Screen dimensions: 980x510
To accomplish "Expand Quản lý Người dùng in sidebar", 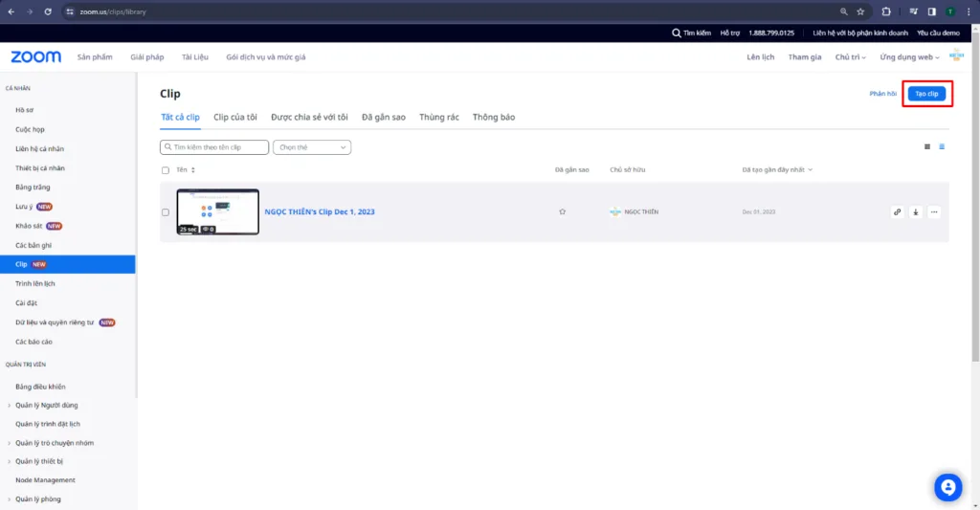I will tap(47, 405).
